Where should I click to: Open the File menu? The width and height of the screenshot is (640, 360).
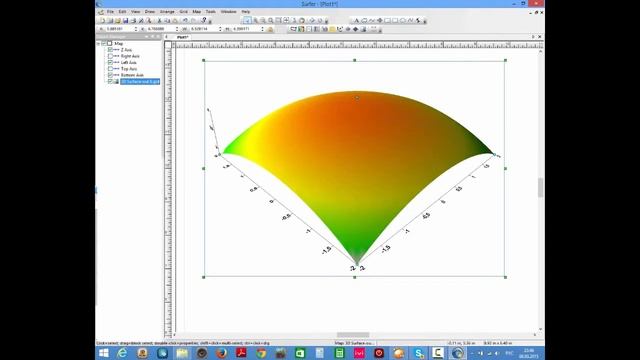click(110, 12)
